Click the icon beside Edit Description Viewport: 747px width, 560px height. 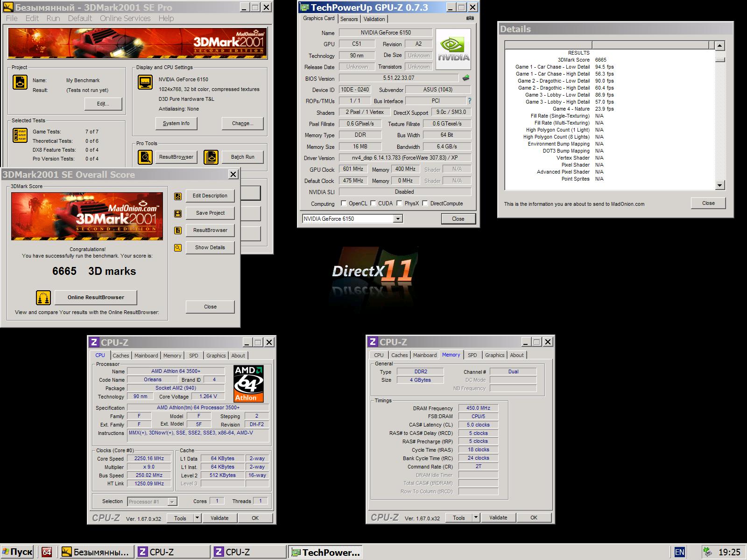(x=178, y=196)
